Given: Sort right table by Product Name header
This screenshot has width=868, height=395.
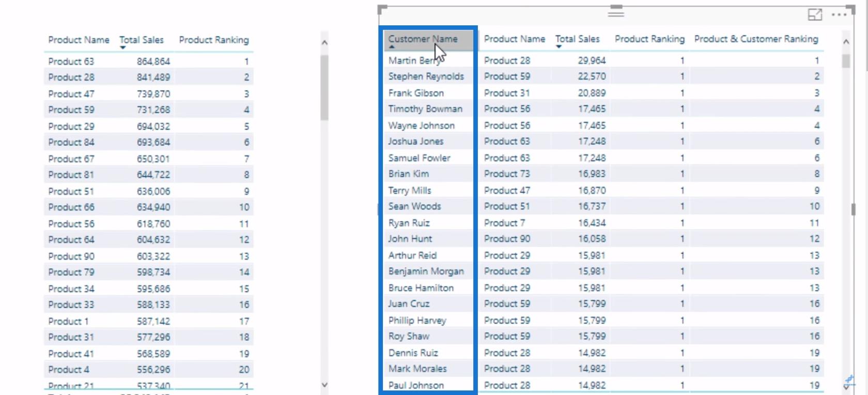Looking at the screenshot, I should (514, 39).
